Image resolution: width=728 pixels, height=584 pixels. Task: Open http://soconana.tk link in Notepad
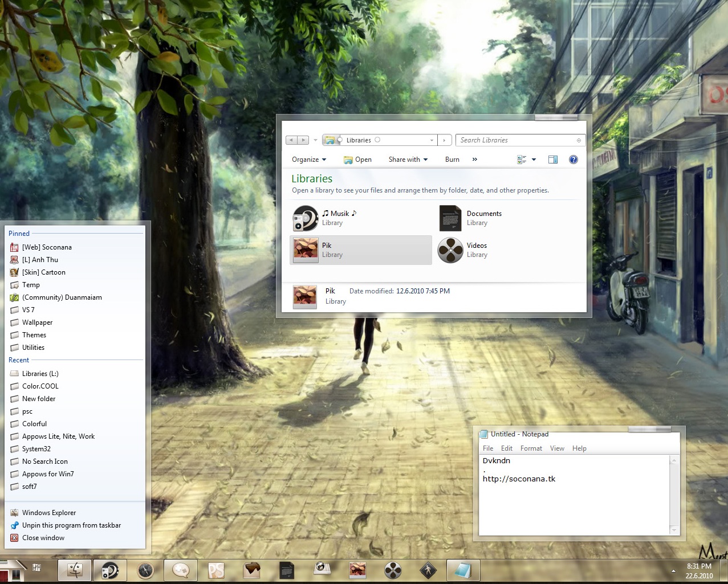[x=519, y=479]
